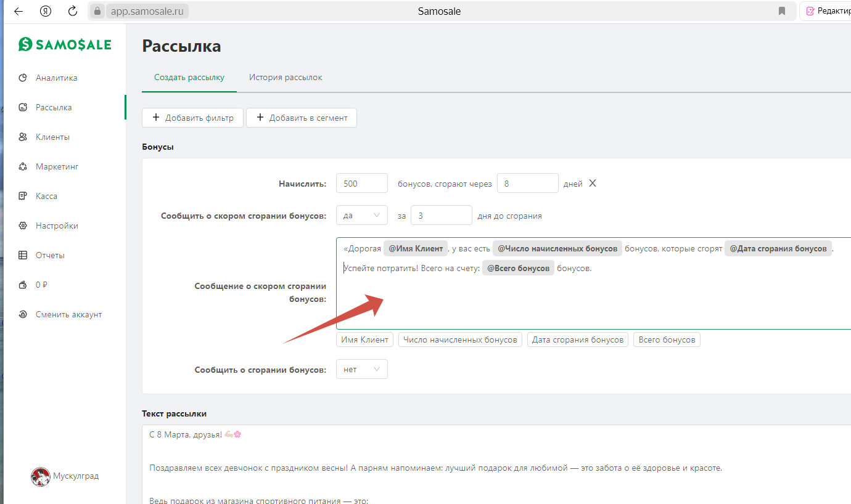Image resolution: width=851 pixels, height=504 pixels.
Task: Click into the Текст рассылки text area
Action: (496, 463)
